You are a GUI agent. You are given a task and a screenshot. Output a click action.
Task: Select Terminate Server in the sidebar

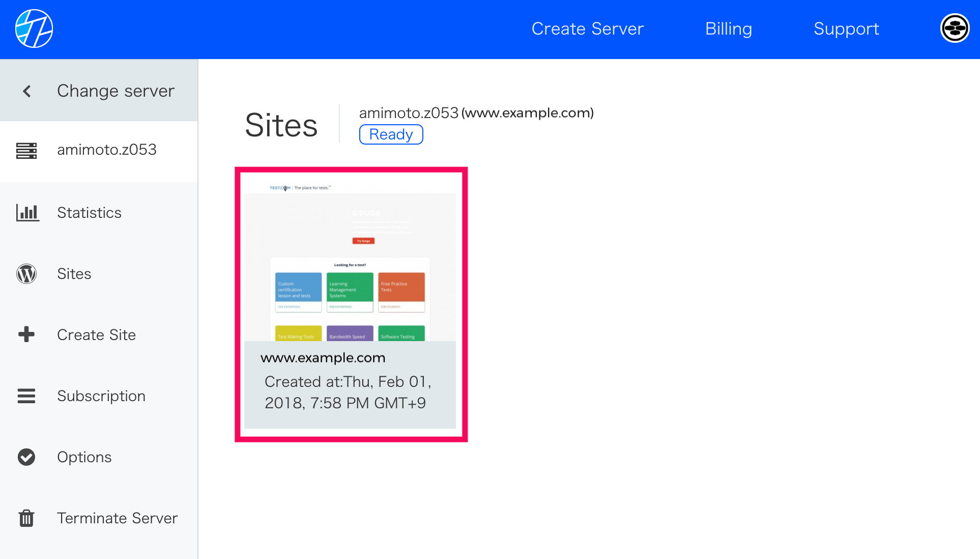(x=118, y=518)
